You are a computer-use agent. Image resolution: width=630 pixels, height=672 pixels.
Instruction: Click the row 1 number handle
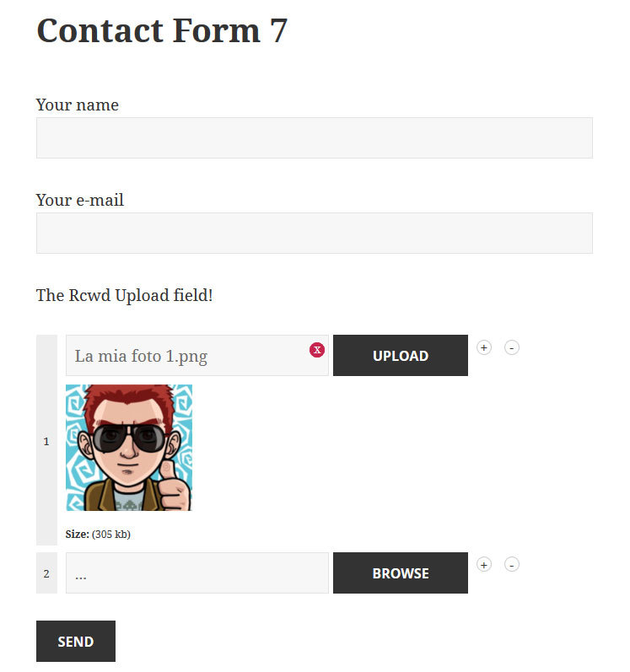coord(46,440)
